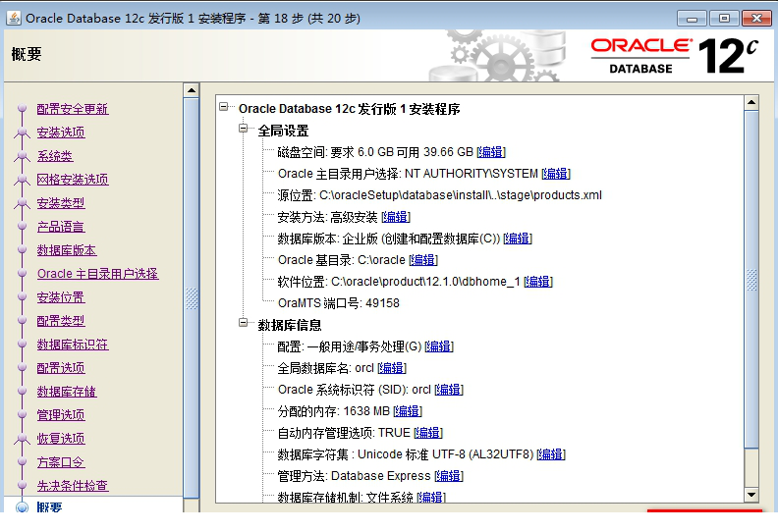Go to the 数据库标识符 step

click(73, 345)
